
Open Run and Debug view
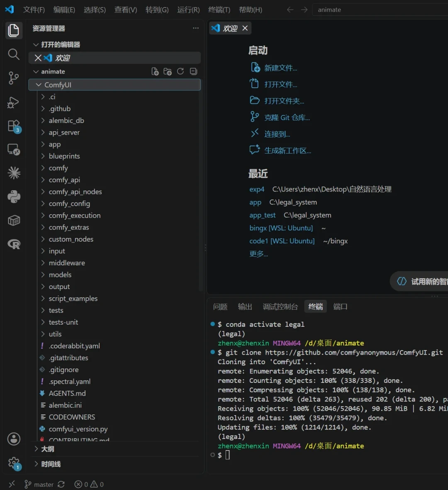(x=13, y=102)
